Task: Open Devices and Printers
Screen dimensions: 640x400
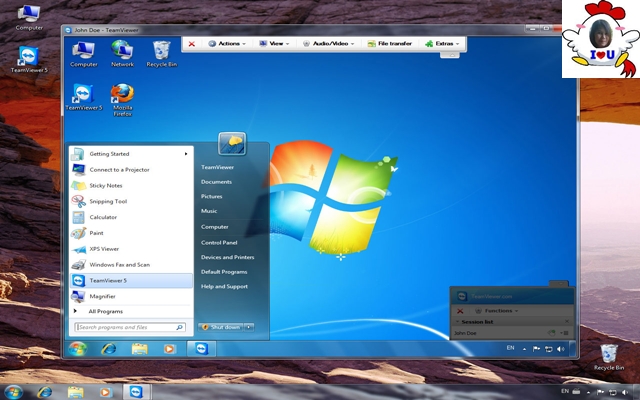Action: (227, 257)
